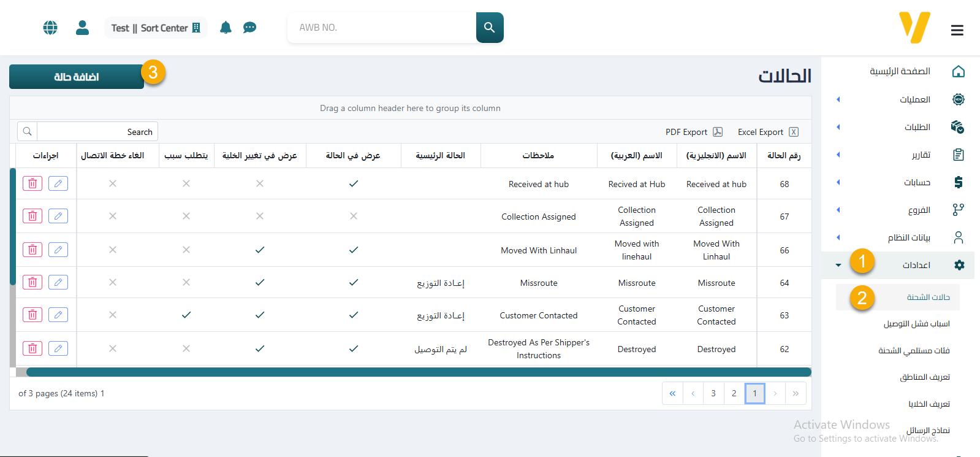Click the reports clipboard icon in sidebar
Viewport: 980px width, 457px height.
(x=959, y=155)
